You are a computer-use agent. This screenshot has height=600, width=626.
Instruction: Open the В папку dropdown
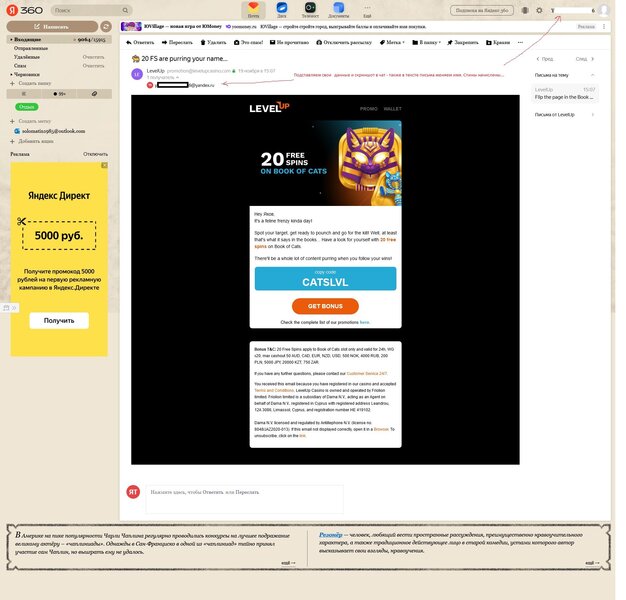click(427, 43)
